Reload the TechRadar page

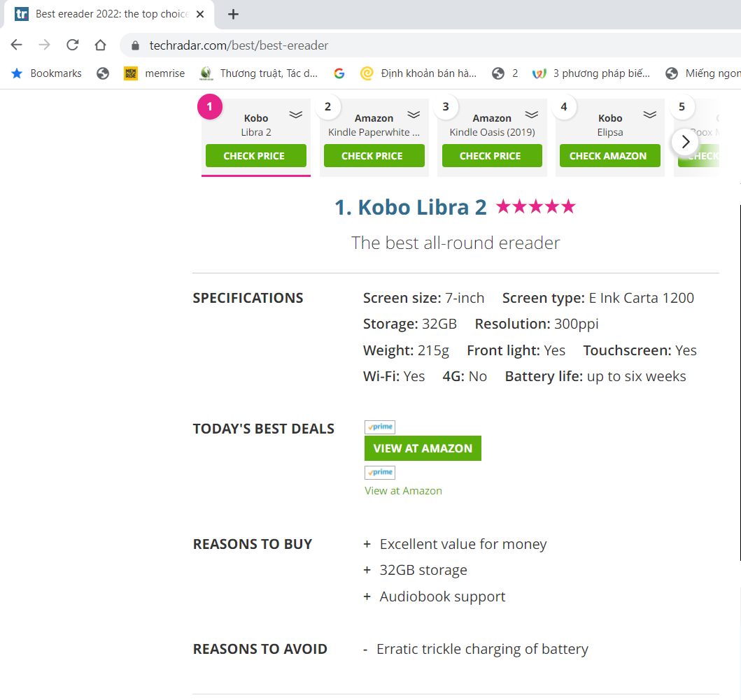coord(72,45)
